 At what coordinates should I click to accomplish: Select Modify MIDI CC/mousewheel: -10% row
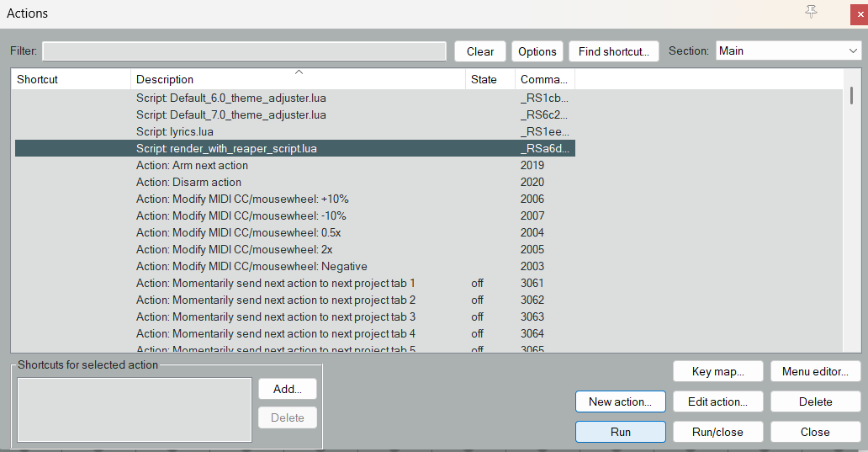click(294, 215)
